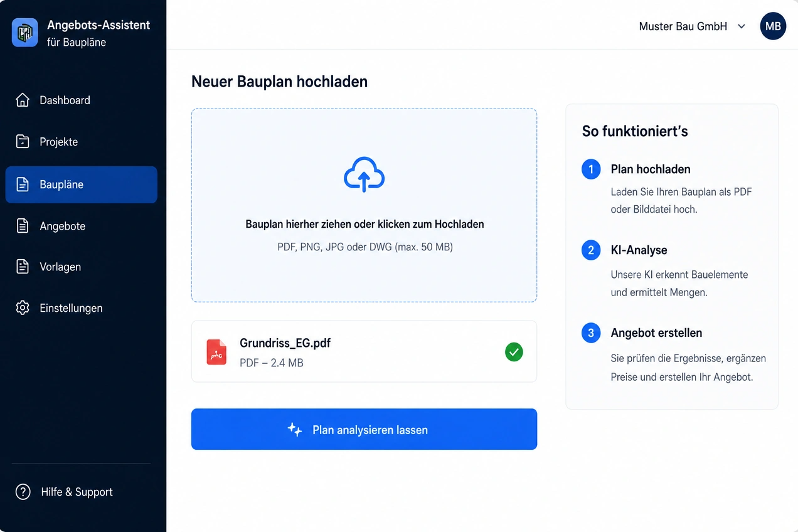
Task: Select the Grundriss_EG.pdf file name
Action: 285,343
